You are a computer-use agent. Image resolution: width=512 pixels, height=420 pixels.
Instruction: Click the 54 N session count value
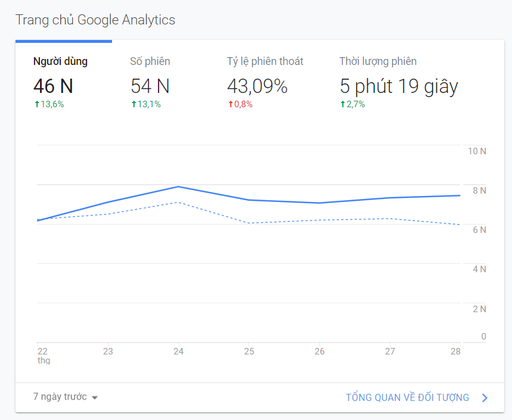150,86
